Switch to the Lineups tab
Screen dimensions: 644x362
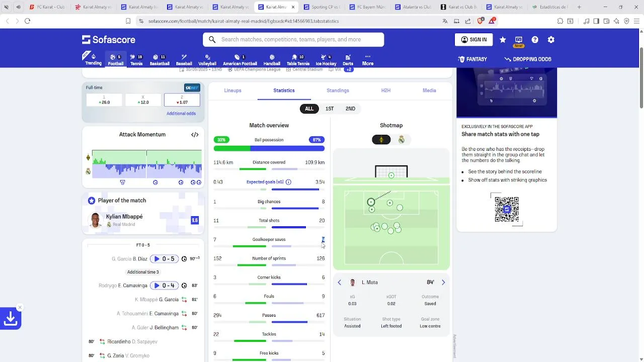(x=232, y=90)
